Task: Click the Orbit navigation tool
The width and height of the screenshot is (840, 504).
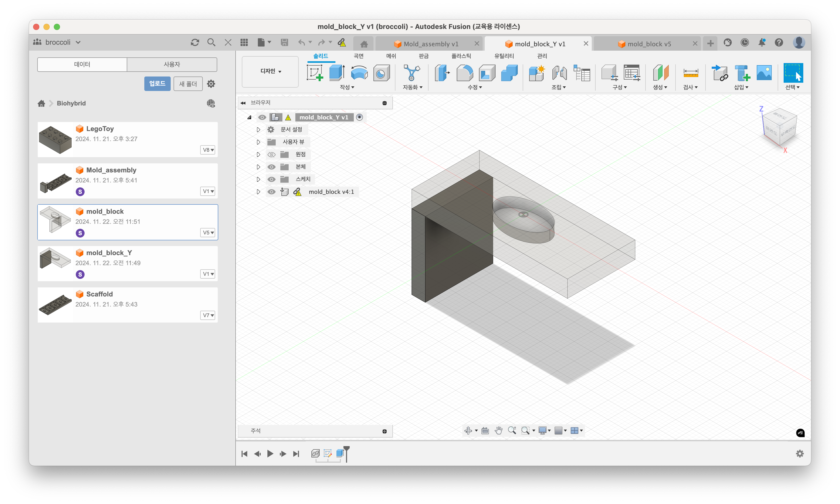Action: (468, 430)
